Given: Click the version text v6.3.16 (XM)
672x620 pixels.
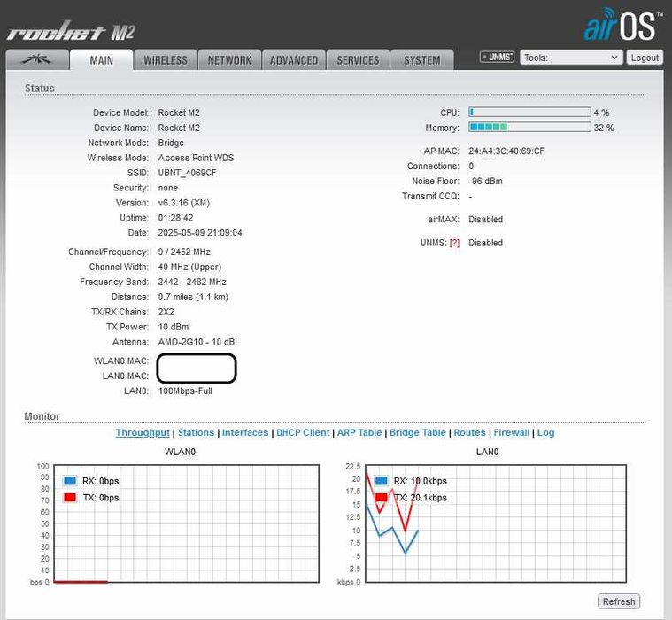Looking at the screenshot, I should (184, 203).
